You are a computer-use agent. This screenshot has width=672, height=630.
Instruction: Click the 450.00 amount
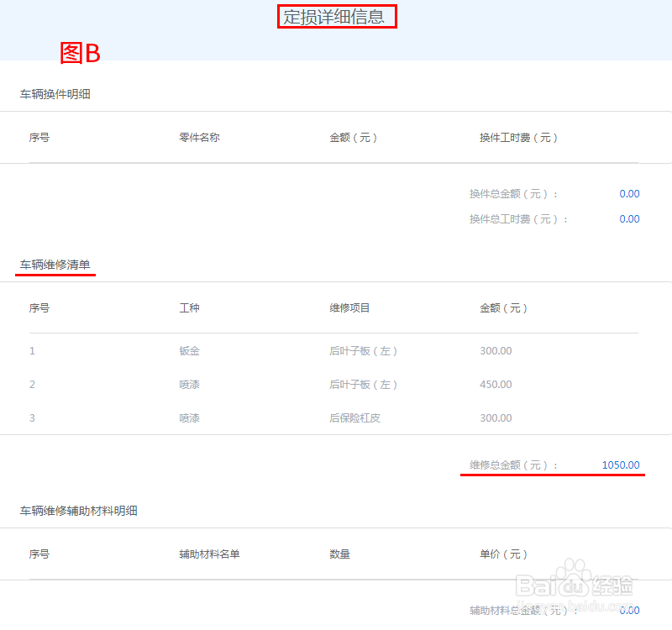tap(496, 385)
